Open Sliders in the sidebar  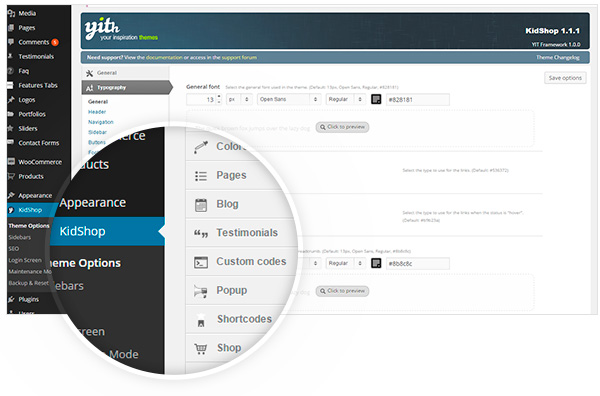28,128
